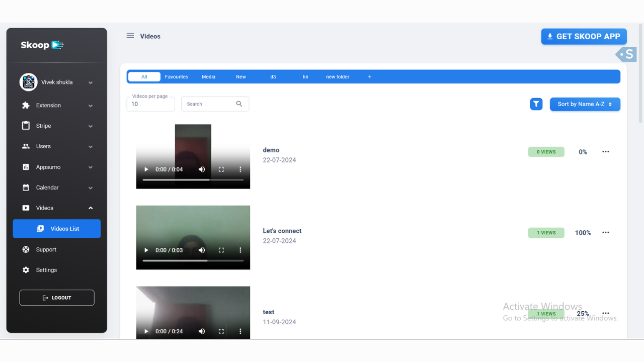Fullscreen the Let's connect video
This screenshot has width=644, height=362.
click(x=221, y=250)
